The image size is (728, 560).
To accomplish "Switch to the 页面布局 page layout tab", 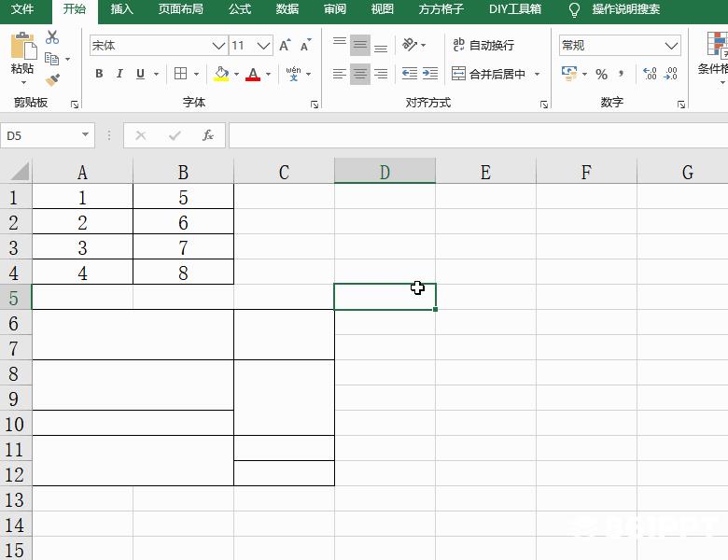I will 181,9.
